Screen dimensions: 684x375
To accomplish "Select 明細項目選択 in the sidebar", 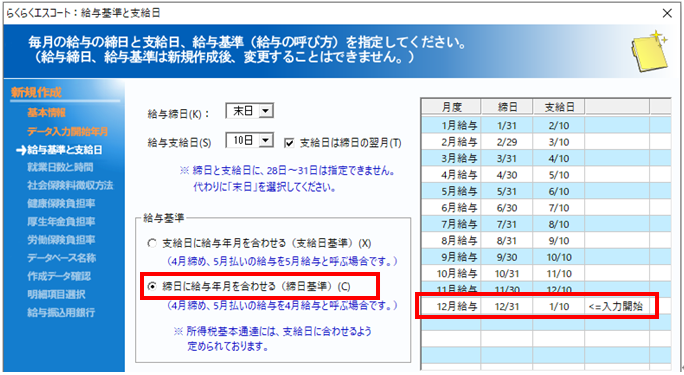I will [56, 294].
